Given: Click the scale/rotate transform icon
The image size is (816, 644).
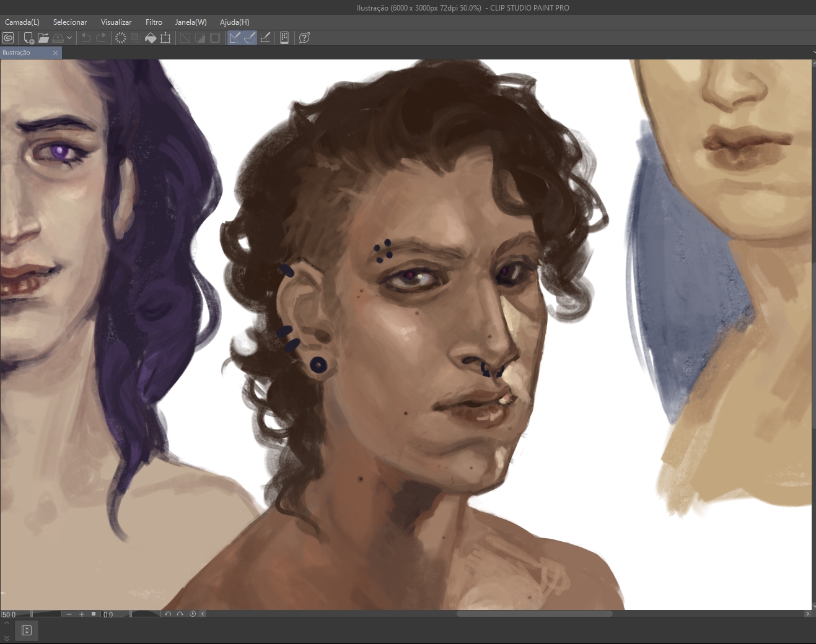Looking at the screenshot, I should (x=165, y=38).
